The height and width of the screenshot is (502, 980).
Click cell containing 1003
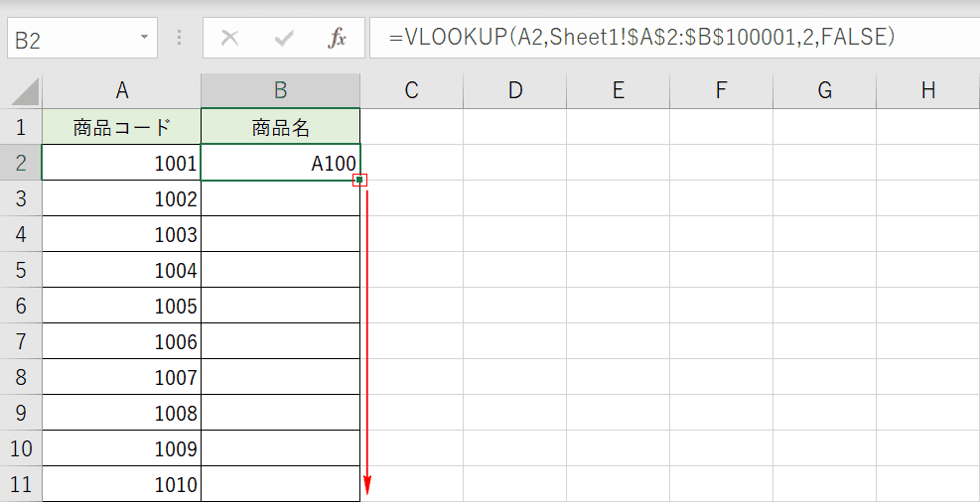(122, 234)
